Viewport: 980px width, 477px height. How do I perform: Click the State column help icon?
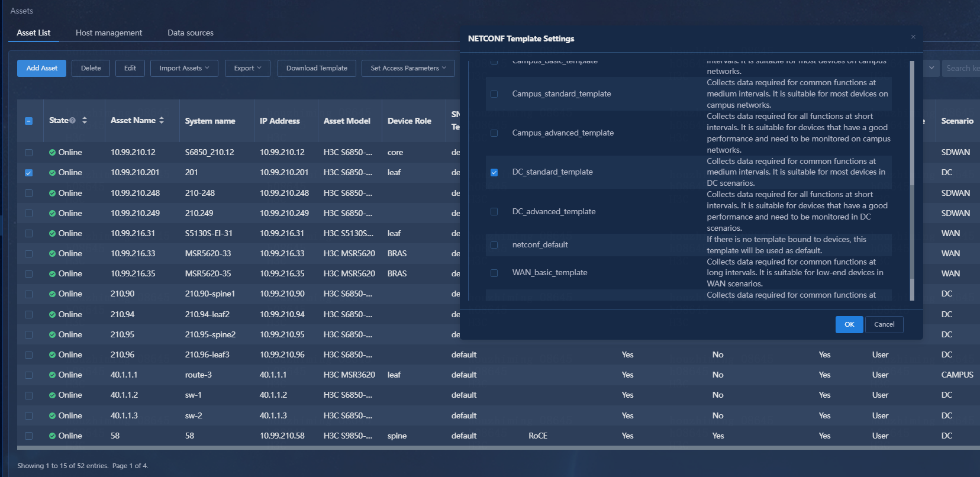(x=72, y=121)
